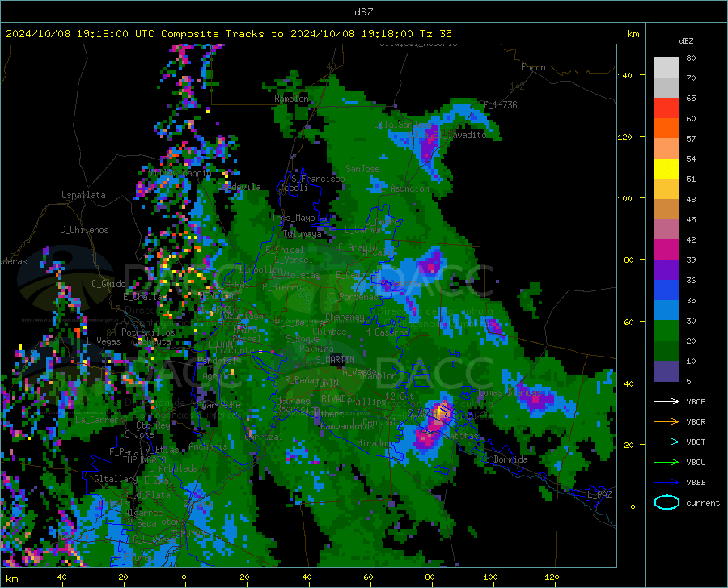Image resolution: width=728 pixels, height=588 pixels.
Task: Click the 'Encon' place label
Action: point(533,67)
